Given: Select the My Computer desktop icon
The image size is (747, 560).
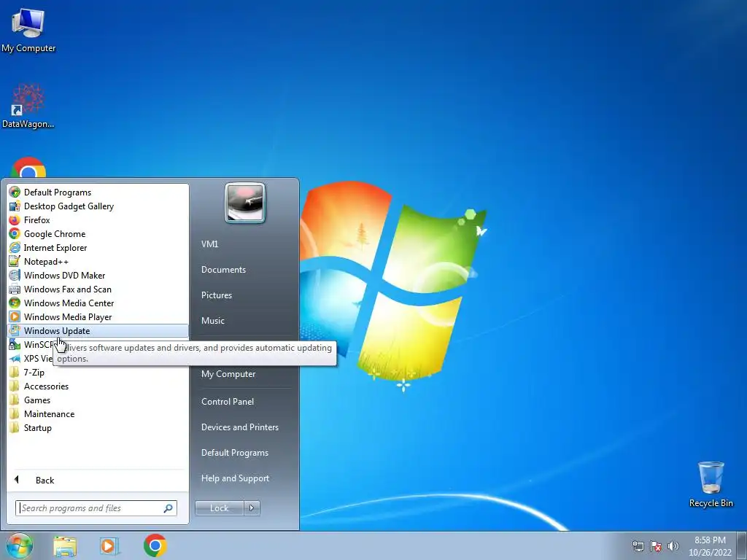Looking at the screenshot, I should tap(28, 31).
